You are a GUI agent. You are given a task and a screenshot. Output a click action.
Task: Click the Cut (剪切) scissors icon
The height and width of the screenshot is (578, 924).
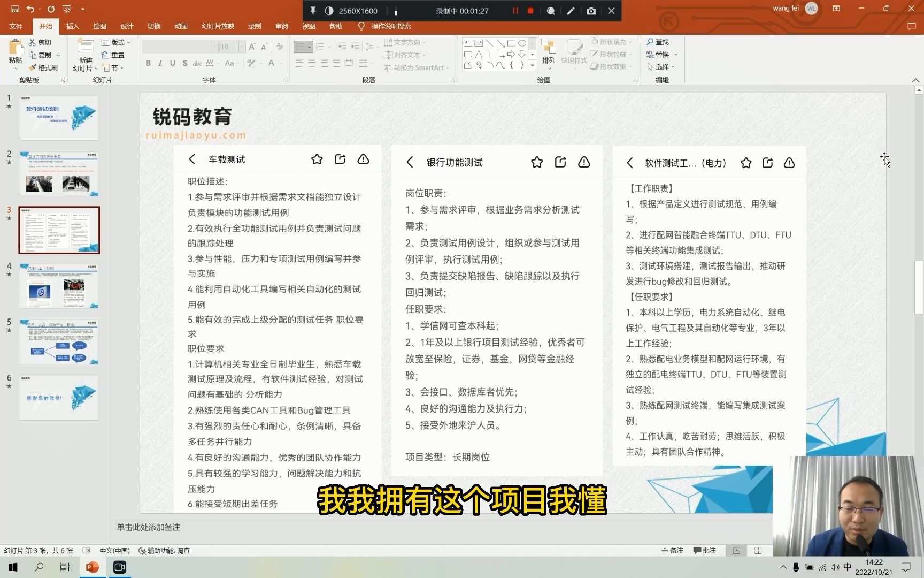[33, 42]
